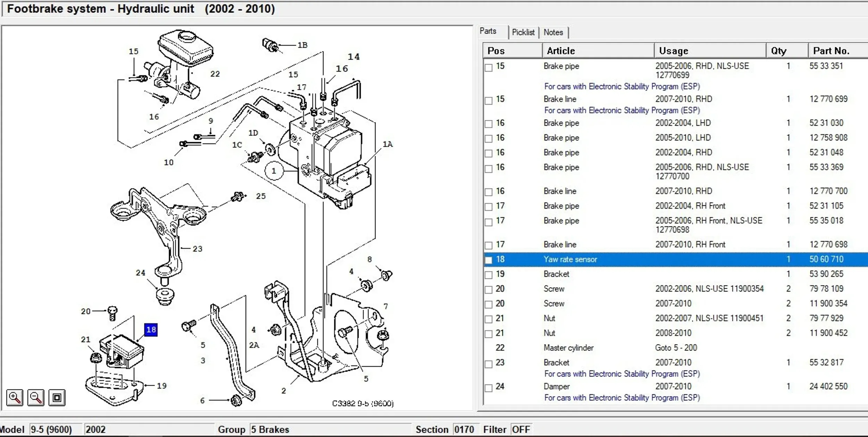Select the checkbox for part 55 33 369
868x437 pixels.
click(489, 169)
